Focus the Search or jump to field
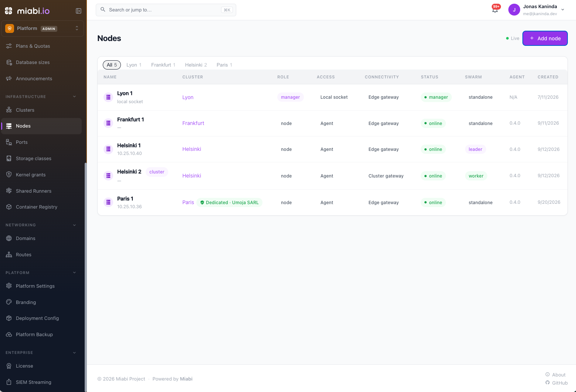The height and width of the screenshot is (392, 576). coord(166,10)
